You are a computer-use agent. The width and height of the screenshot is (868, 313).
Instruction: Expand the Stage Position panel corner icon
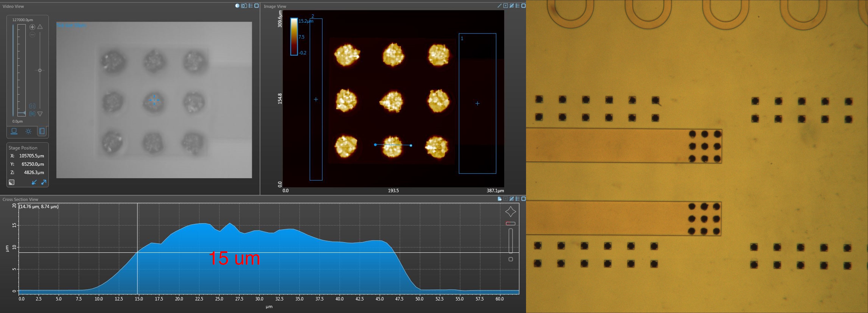pos(11,182)
